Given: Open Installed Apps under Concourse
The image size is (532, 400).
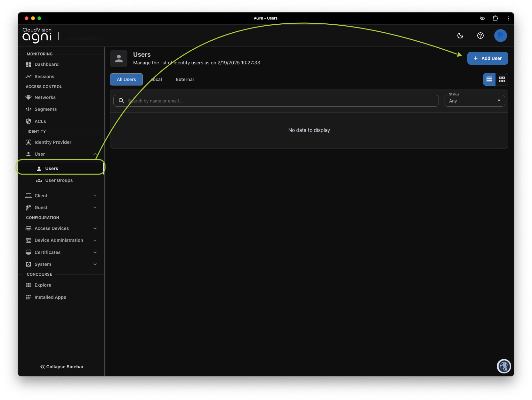Looking at the screenshot, I should (50, 297).
